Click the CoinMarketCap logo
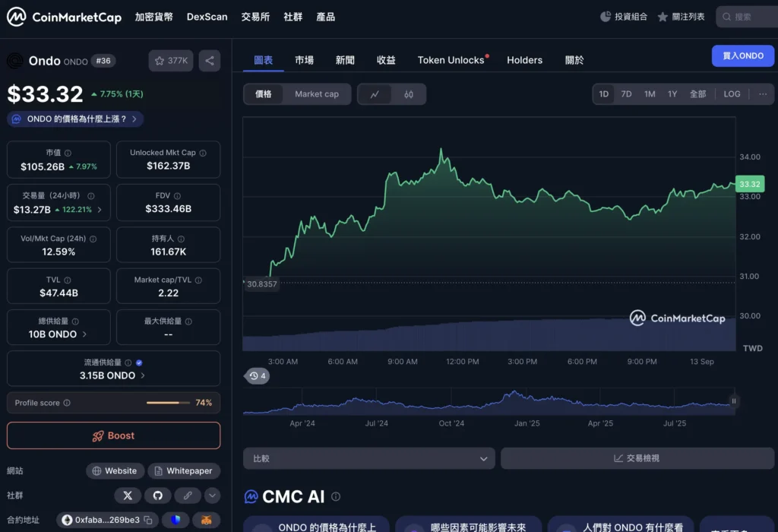 64,17
